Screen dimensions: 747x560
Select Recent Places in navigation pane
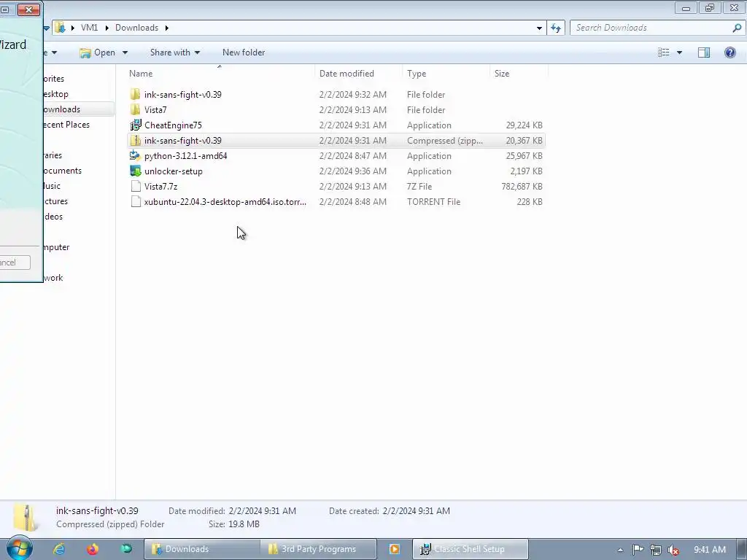pyautogui.click(x=66, y=124)
